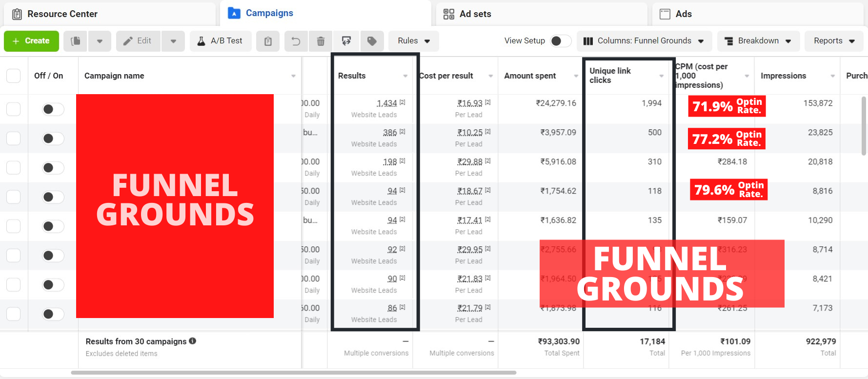The height and width of the screenshot is (379, 868).
Task: Switch to the Campaigns tab
Action: [325, 13]
